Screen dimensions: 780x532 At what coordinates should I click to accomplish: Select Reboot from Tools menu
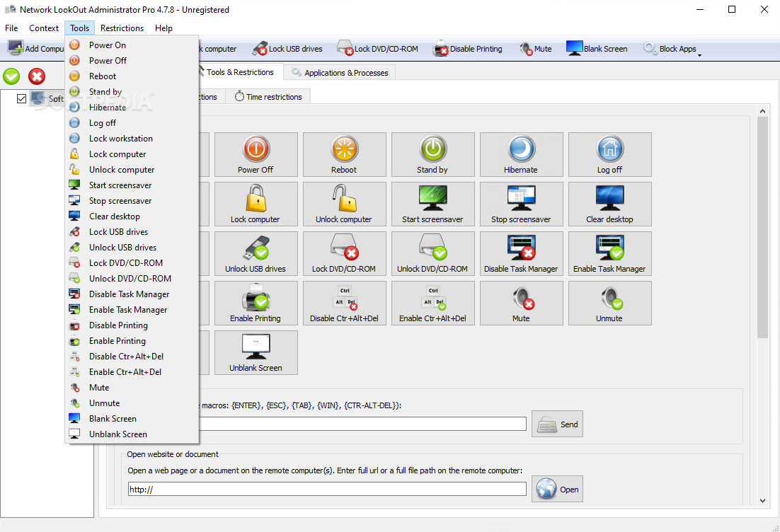point(132,76)
